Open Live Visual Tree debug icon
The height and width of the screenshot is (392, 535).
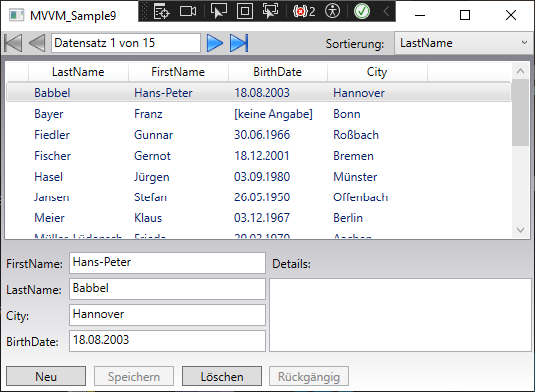click(161, 11)
